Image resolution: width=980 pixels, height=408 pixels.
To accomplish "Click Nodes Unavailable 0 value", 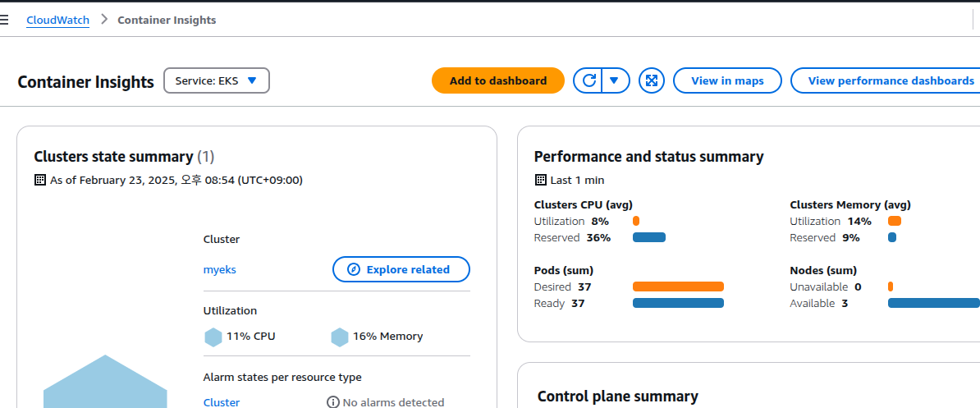I will point(859,287).
